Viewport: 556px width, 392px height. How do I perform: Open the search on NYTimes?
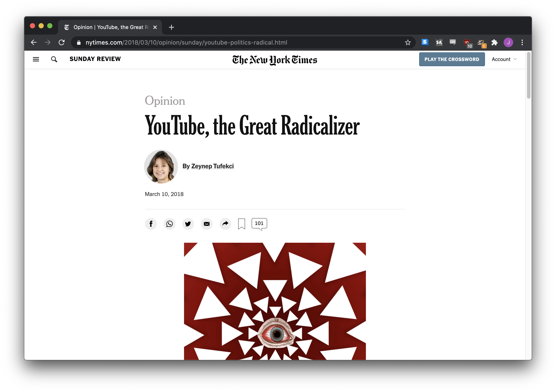(54, 59)
